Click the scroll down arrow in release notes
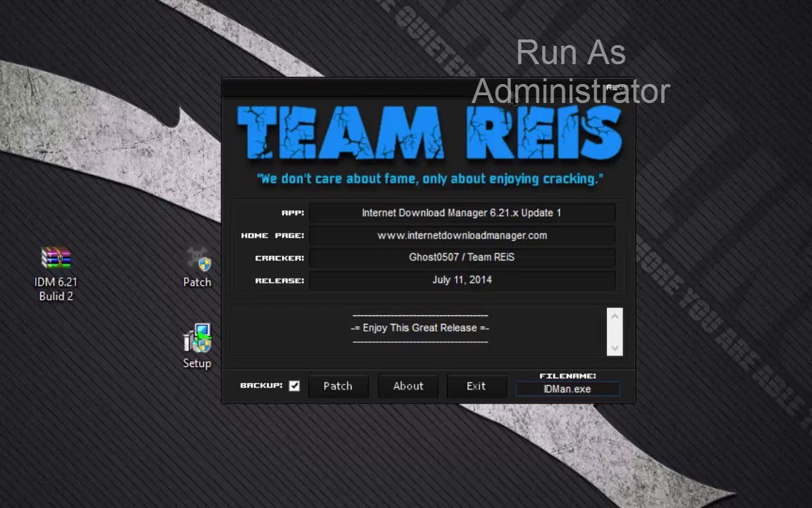Screen dimensions: 812x508 coord(615,348)
